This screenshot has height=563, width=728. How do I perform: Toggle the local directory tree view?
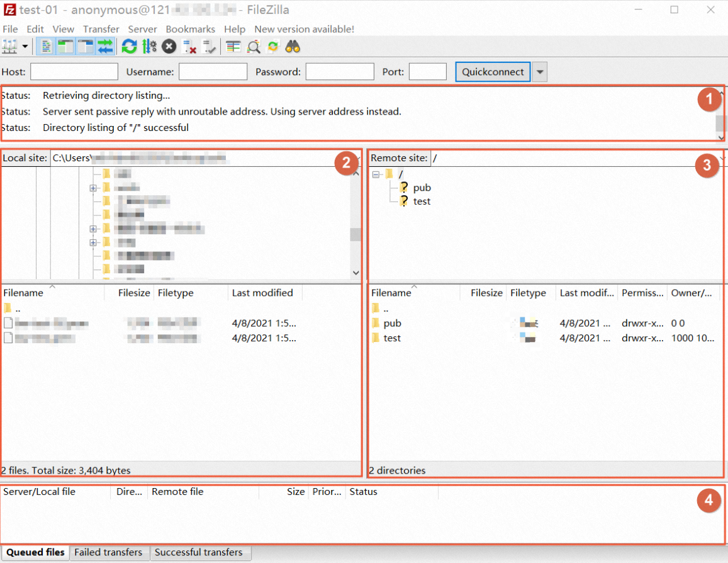[65, 46]
